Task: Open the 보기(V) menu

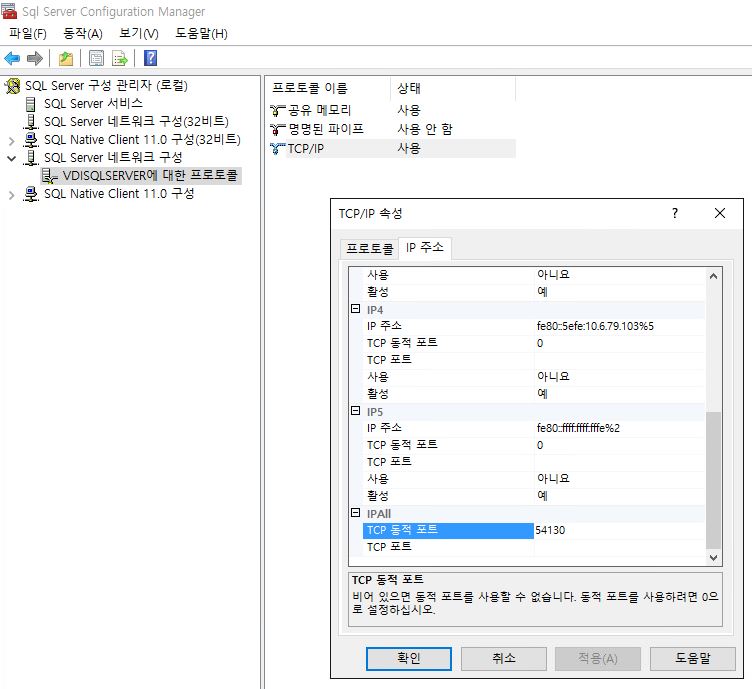Action: [139, 34]
